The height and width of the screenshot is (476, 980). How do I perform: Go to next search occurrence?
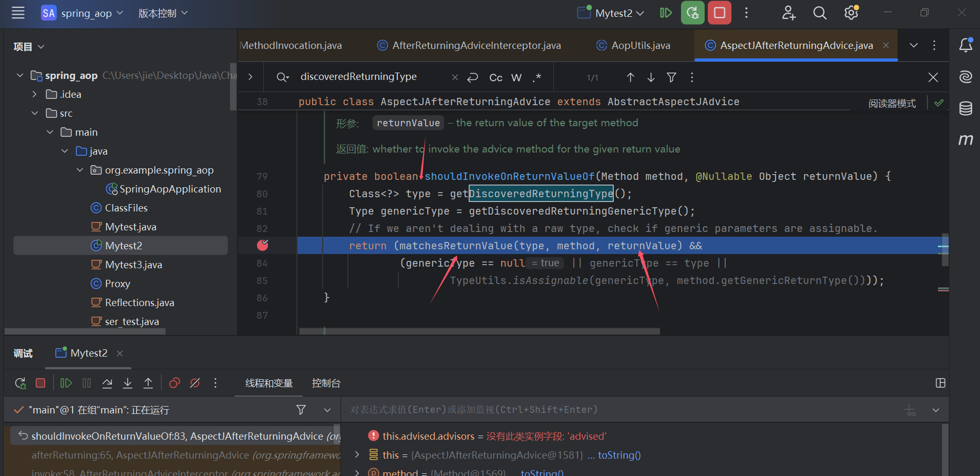click(651, 77)
